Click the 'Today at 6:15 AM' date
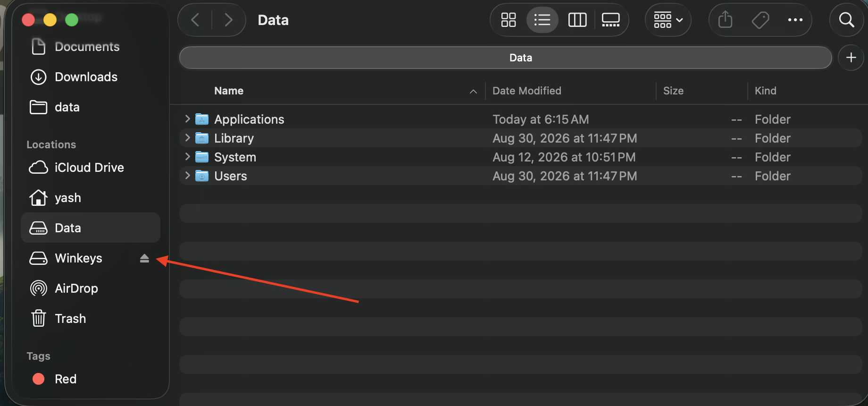868x406 pixels. (x=541, y=119)
